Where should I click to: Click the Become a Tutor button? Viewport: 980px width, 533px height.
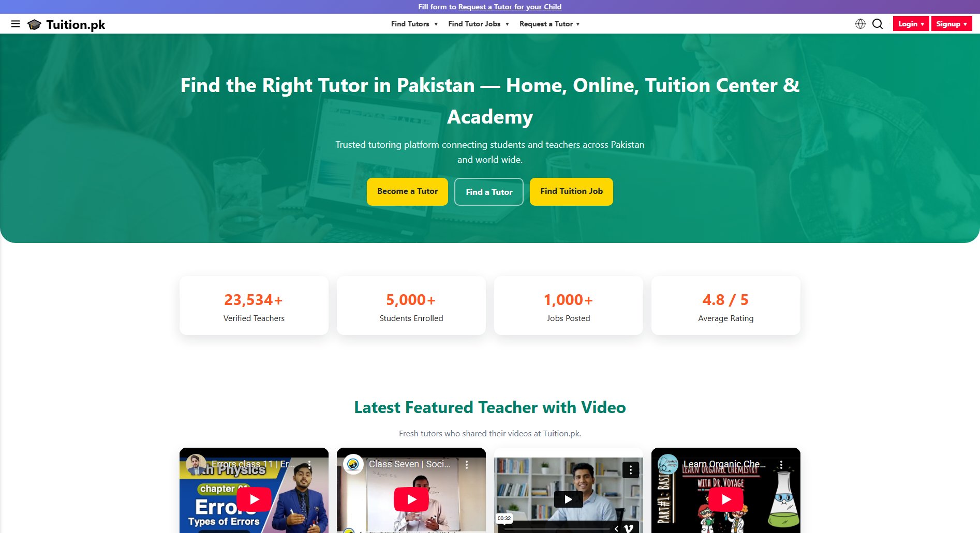(x=407, y=191)
